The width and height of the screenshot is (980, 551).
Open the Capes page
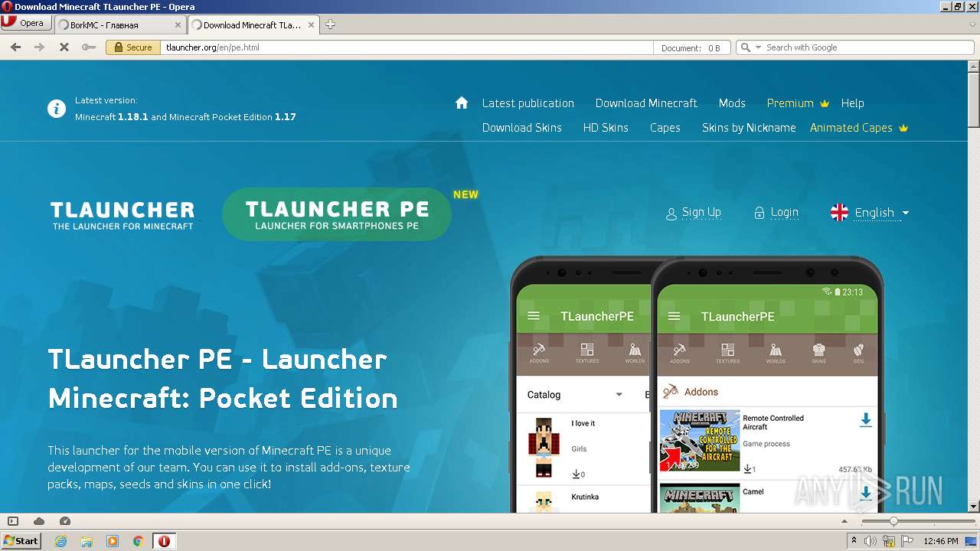click(x=665, y=128)
